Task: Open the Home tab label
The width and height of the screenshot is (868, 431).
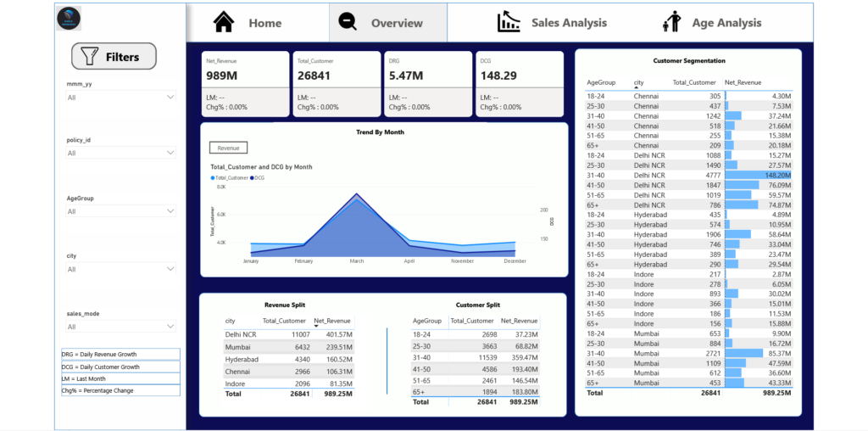Action: click(x=265, y=23)
